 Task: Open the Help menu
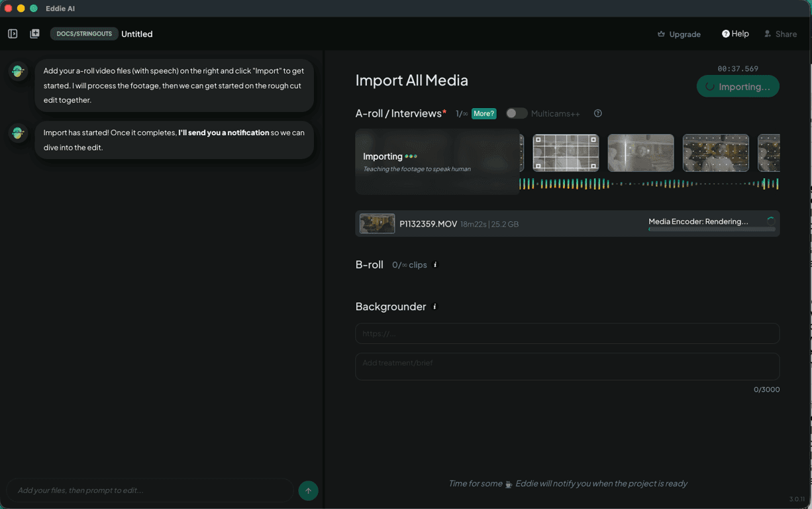735,34
